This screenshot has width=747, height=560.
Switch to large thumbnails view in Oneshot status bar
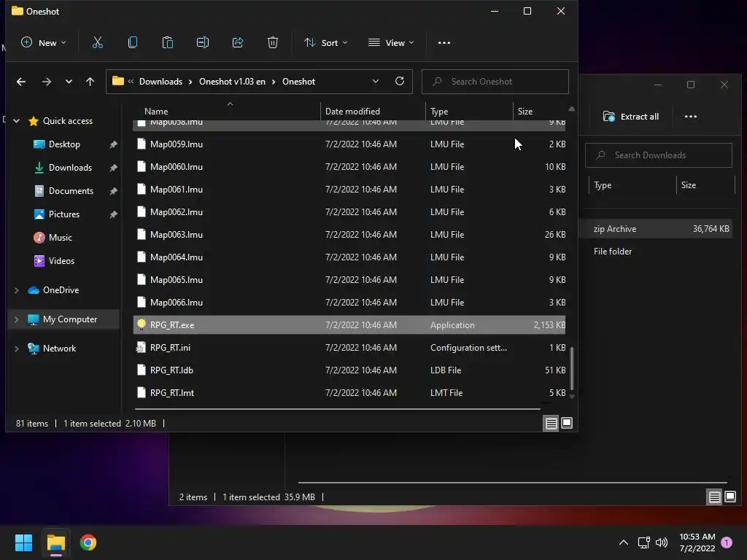pyautogui.click(x=567, y=423)
